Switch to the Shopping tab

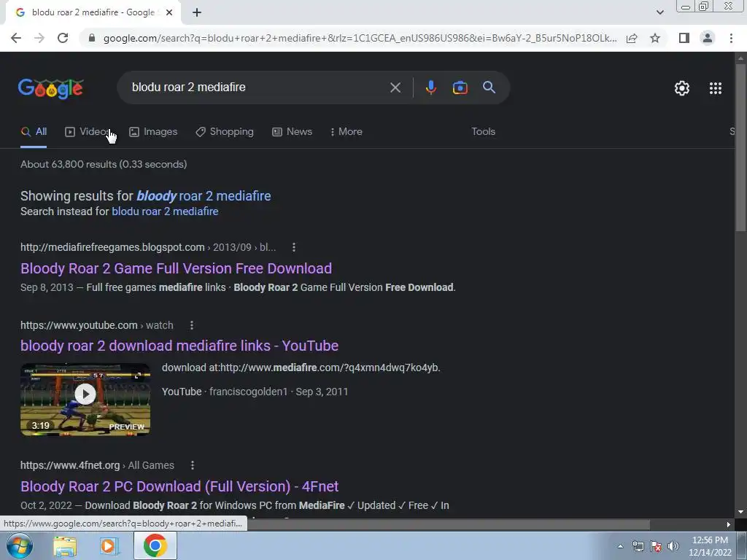coord(225,132)
